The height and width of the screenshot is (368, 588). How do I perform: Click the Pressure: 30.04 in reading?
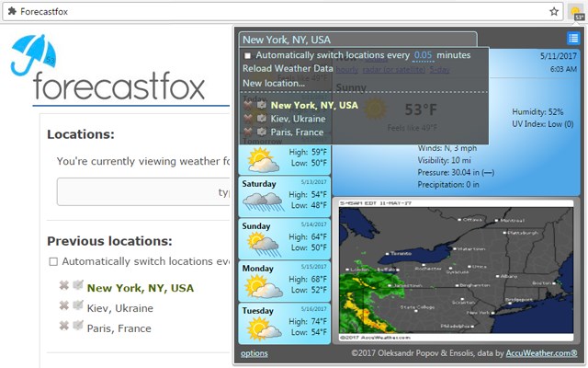[x=456, y=173]
